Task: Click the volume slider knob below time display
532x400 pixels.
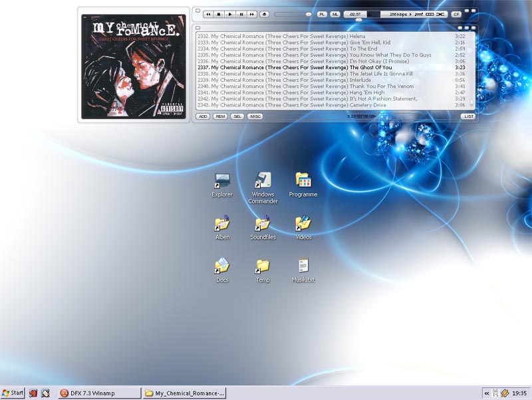Action: [x=358, y=20]
